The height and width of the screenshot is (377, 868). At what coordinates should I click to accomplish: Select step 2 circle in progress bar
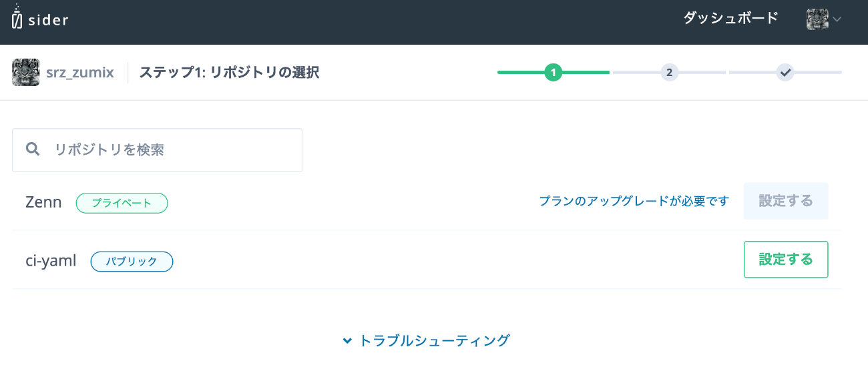coord(669,72)
